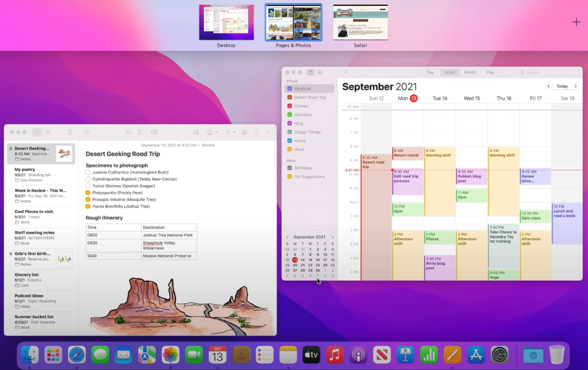Click the Today button
Screen dimensions: 588x370
coord(562,86)
